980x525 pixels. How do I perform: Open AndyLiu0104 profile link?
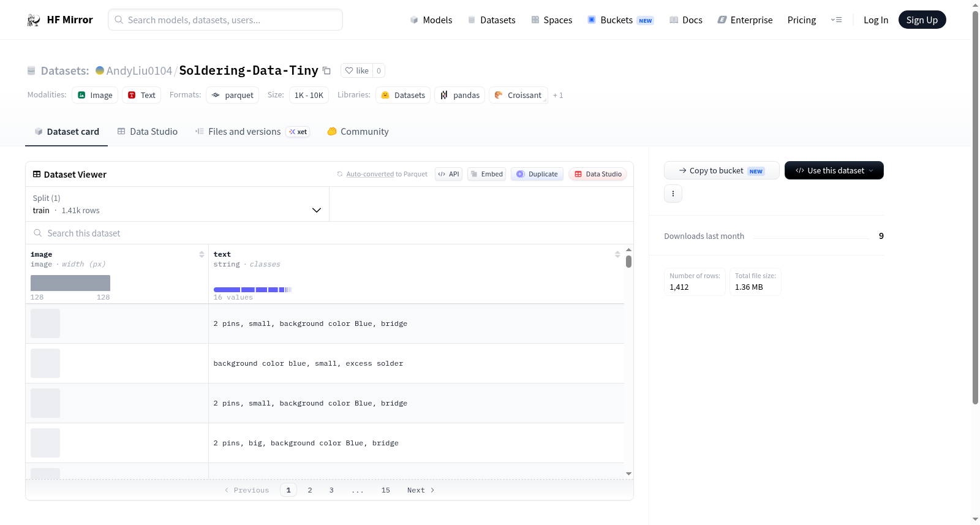click(139, 71)
